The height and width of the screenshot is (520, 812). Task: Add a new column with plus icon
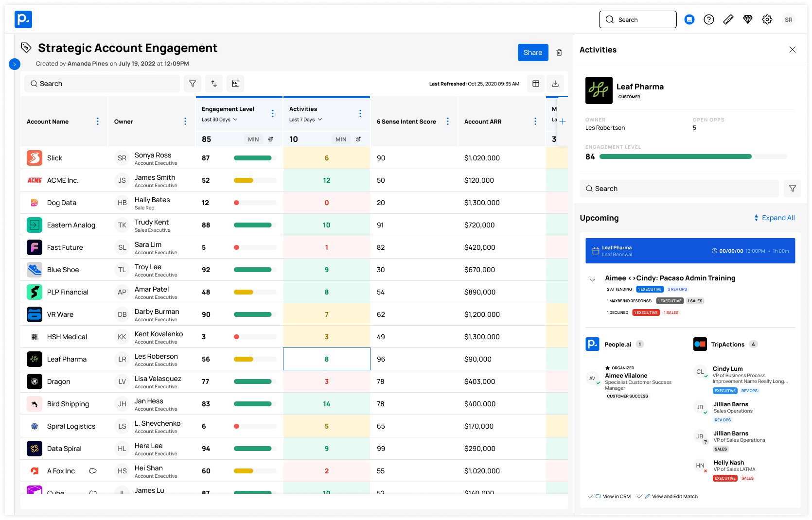(563, 121)
